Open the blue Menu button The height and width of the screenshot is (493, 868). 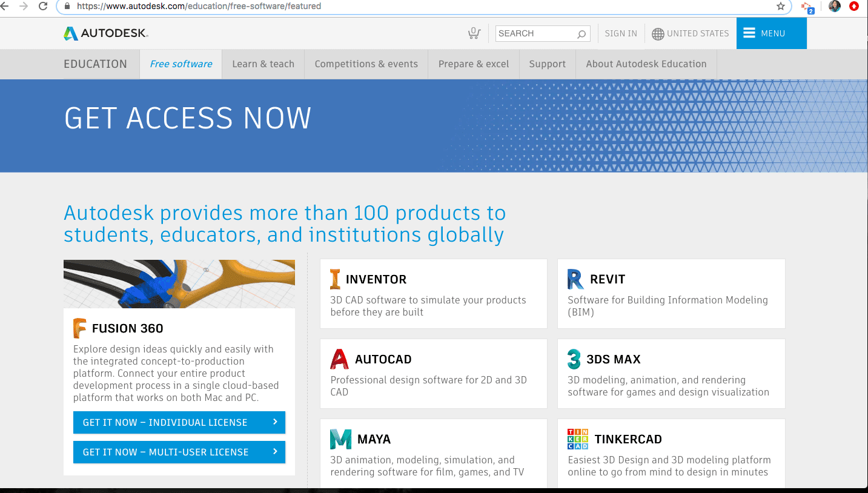point(772,33)
